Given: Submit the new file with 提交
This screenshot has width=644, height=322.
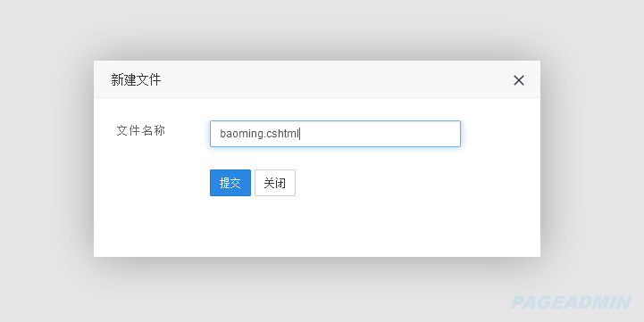Looking at the screenshot, I should (x=230, y=183).
